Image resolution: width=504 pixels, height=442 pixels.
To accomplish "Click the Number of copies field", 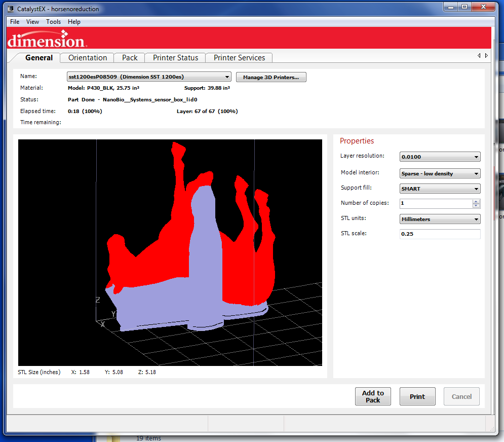I will click(x=436, y=203).
